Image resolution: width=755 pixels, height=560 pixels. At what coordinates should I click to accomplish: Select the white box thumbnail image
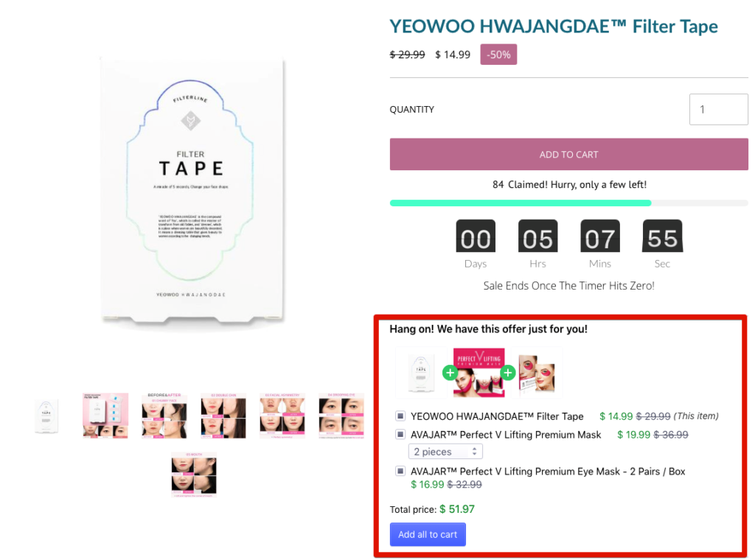point(46,416)
